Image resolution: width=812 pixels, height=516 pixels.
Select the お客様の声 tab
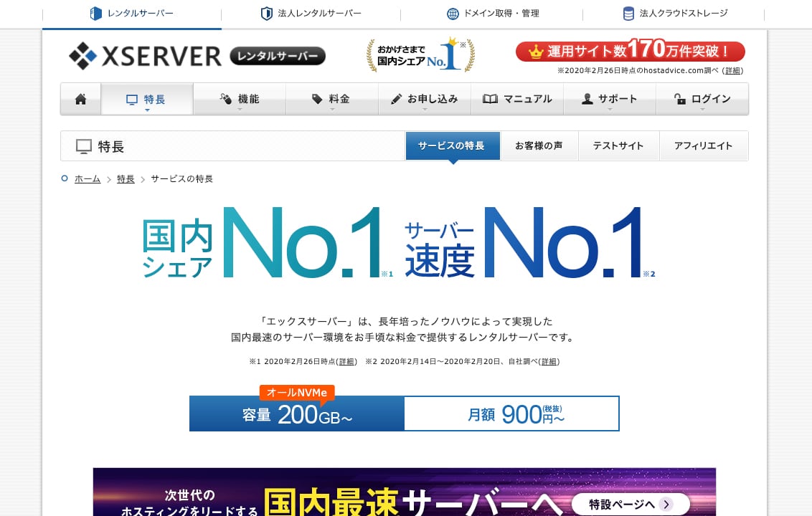tap(539, 145)
